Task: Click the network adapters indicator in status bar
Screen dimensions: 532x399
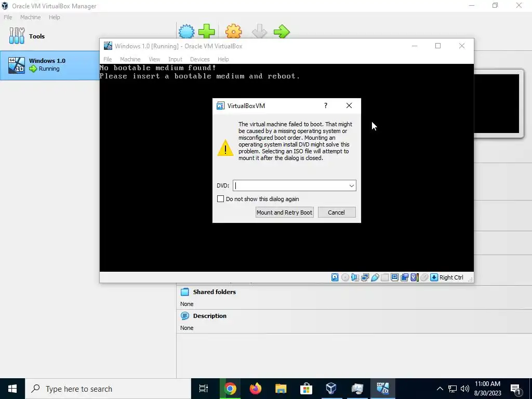Action: coord(365,277)
